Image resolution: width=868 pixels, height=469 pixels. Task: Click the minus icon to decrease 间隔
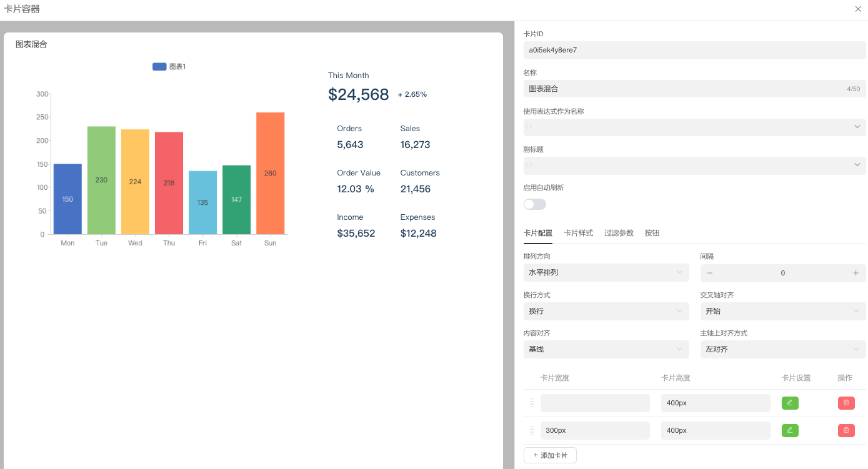click(x=710, y=273)
